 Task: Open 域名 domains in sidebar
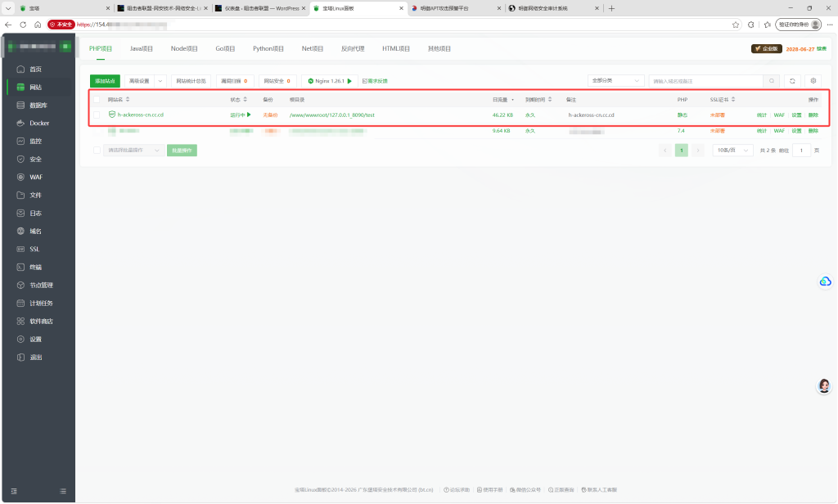[x=35, y=232]
